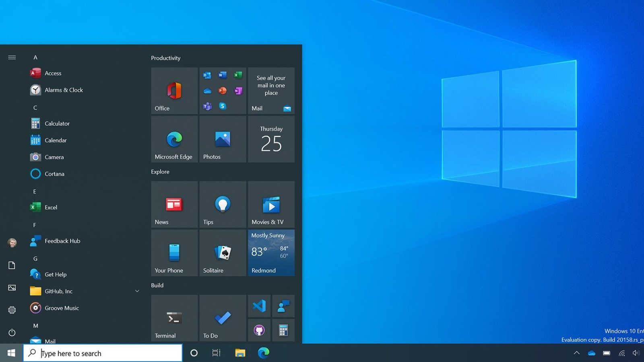The height and width of the screenshot is (362, 644).
Task: Select Alarms & Clock in app list
Action: (64, 90)
